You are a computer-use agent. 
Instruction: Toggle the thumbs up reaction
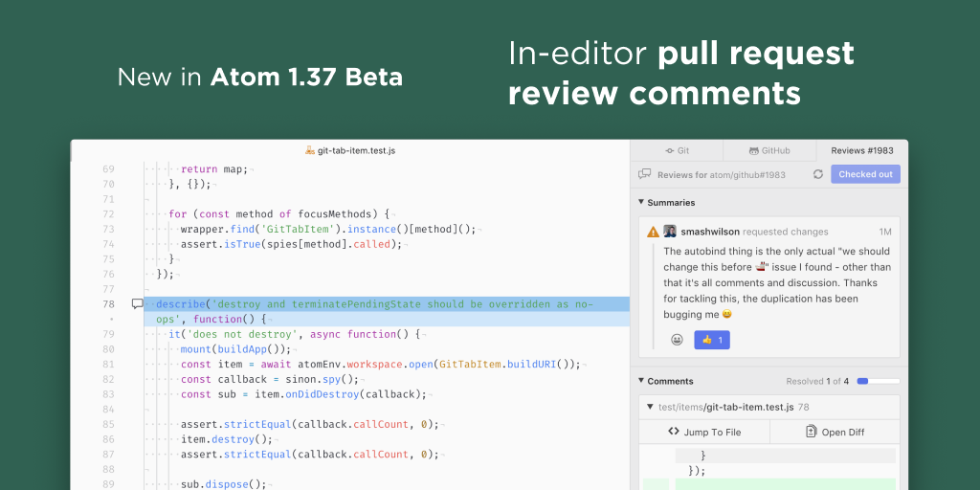tap(712, 340)
